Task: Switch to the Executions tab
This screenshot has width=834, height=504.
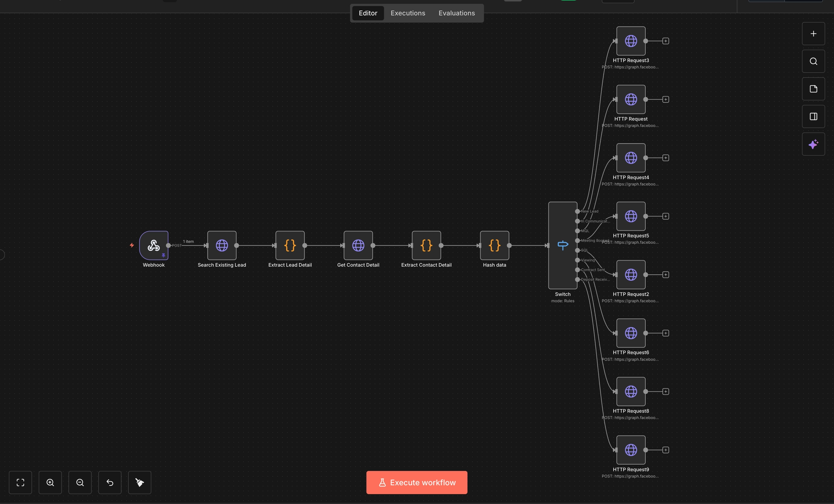Action: (408, 13)
